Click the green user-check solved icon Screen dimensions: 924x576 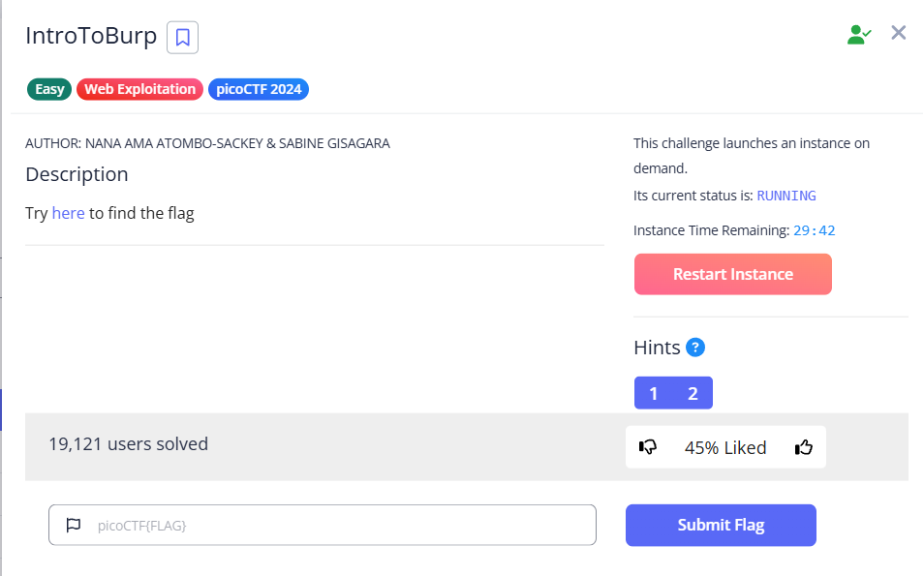click(x=858, y=35)
